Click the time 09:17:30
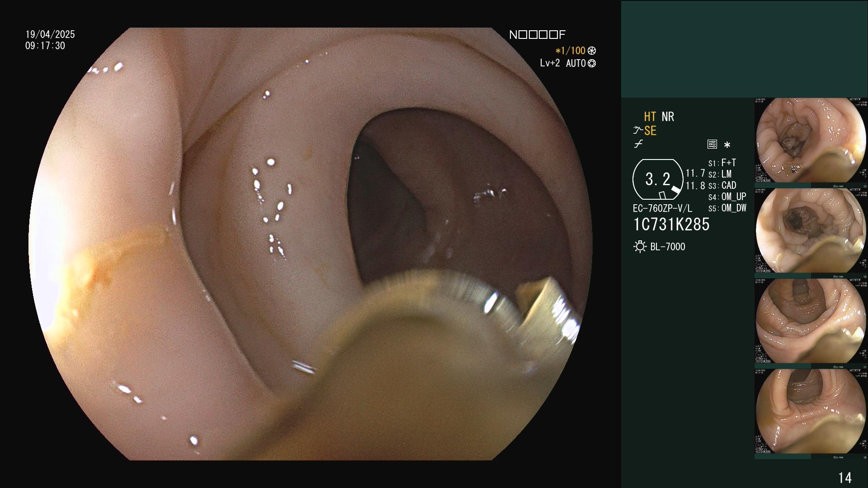Image resolution: width=868 pixels, height=488 pixels. [x=45, y=46]
